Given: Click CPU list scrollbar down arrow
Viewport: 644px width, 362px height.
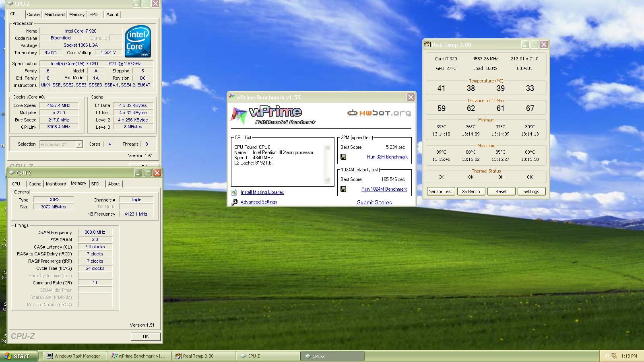Looking at the screenshot, I should [328, 180].
